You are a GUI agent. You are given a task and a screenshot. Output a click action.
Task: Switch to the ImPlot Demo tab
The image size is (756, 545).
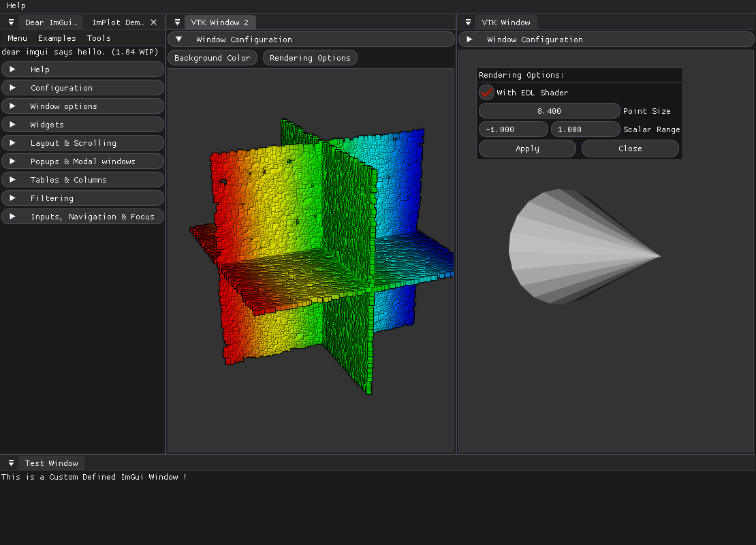(x=118, y=22)
